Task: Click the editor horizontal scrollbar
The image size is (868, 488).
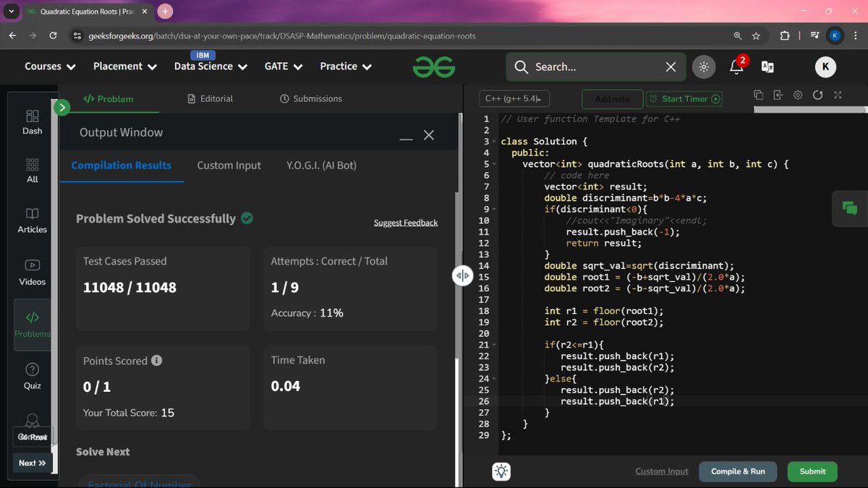Action: tap(810, 110)
